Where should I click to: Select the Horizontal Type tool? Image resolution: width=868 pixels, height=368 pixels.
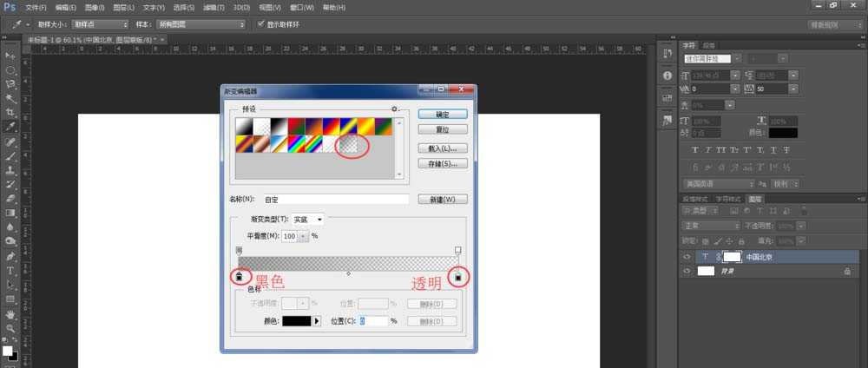[x=10, y=270]
